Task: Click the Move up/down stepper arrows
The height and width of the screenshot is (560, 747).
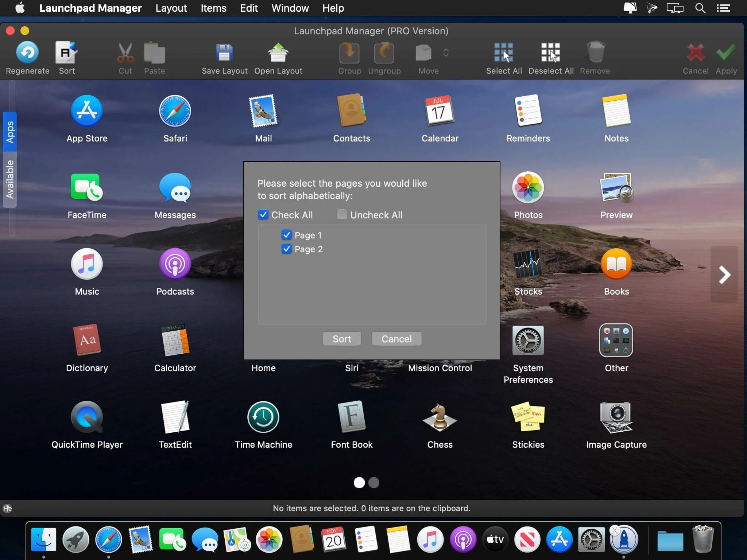Action: click(446, 53)
